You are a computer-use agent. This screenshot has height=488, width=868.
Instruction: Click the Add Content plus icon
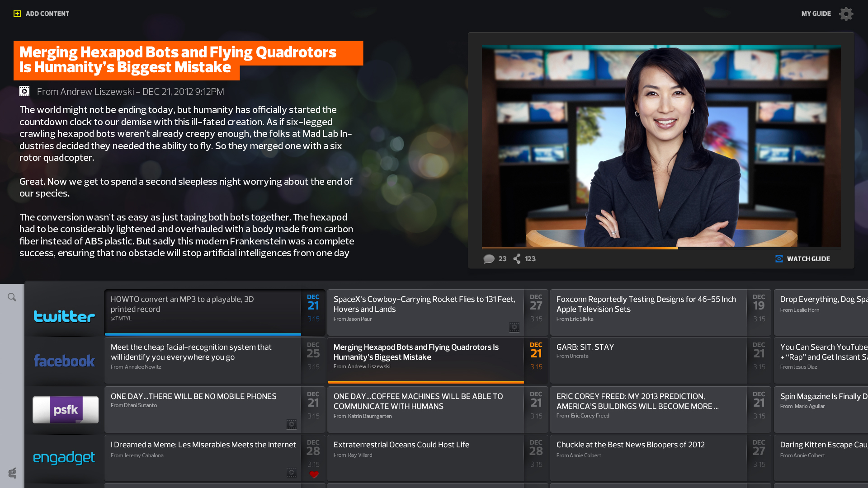[x=17, y=14]
